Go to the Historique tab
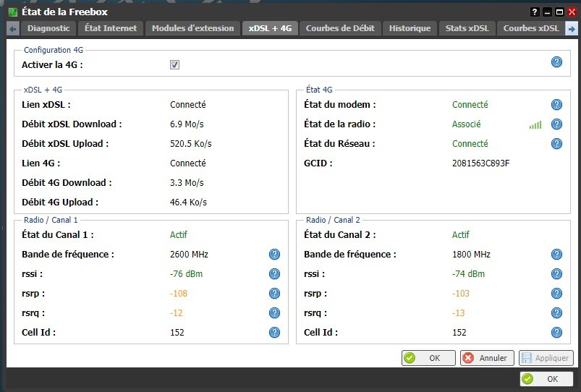This screenshot has height=392, width=581. 410,28
